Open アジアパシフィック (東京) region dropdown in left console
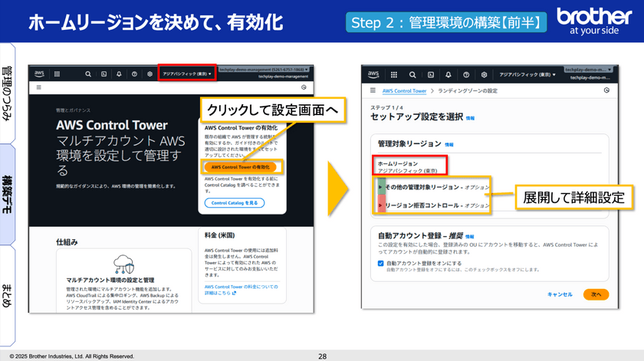Screen dimensions: 644x361 pos(187,74)
